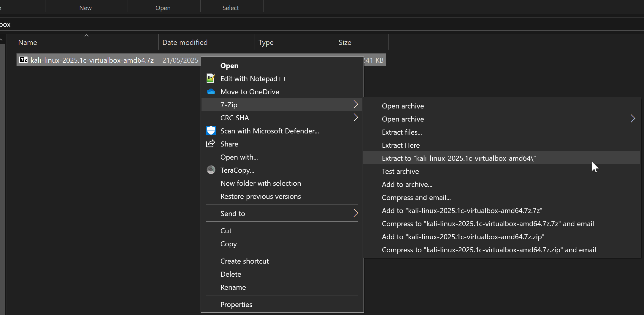Viewport: 644px width, 315px height.
Task: Sort by the Type column header
Action: [x=266, y=42]
